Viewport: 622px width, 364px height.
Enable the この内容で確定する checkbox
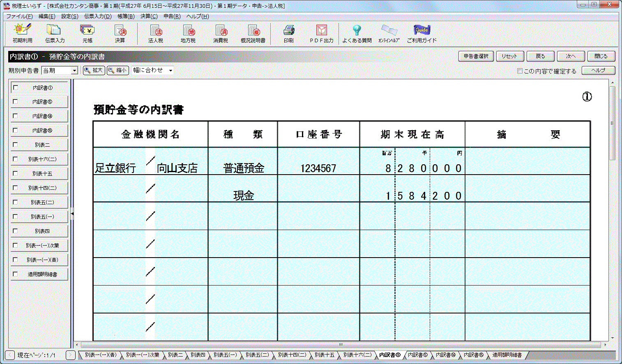(x=520, y=71)
